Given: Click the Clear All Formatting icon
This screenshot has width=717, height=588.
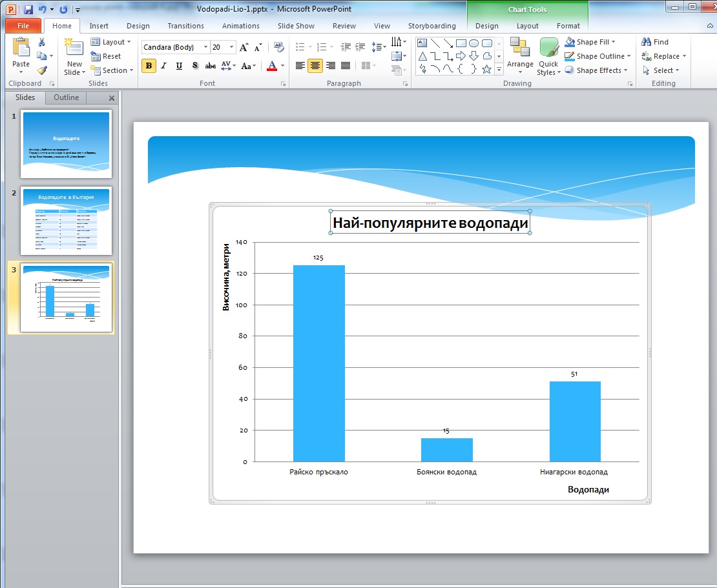Looking at the screenshot, I should point(278,47).
